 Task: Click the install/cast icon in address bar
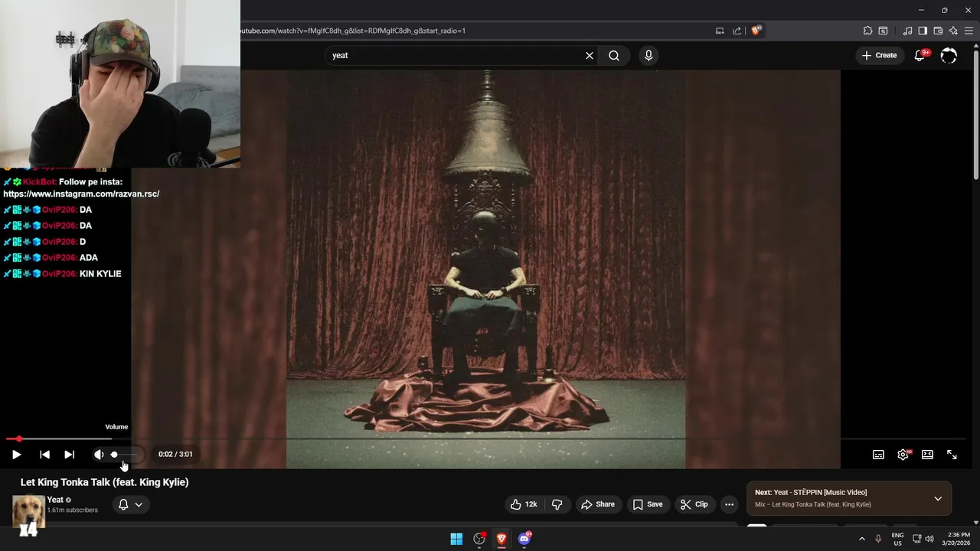(x=720, y=31)
